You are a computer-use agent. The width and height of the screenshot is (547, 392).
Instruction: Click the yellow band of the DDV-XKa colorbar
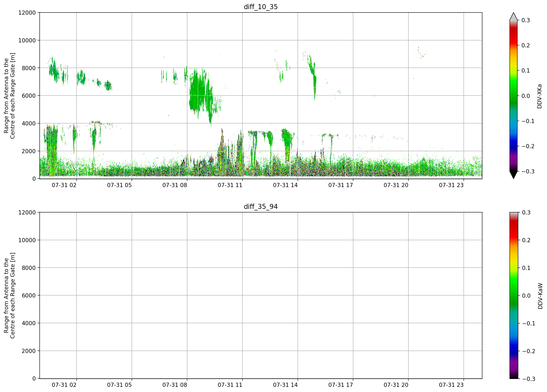(x=513, y=63)
